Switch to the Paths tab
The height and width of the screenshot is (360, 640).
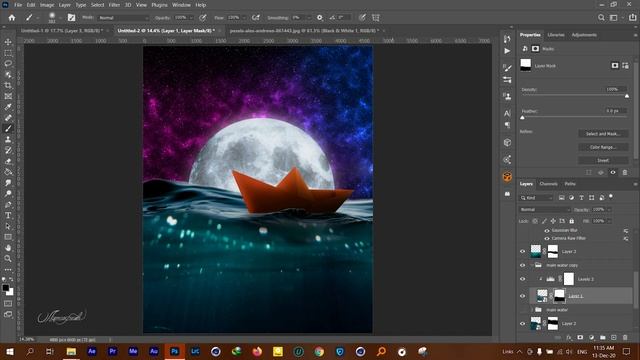pyautogui.click(x=570, y=184)
